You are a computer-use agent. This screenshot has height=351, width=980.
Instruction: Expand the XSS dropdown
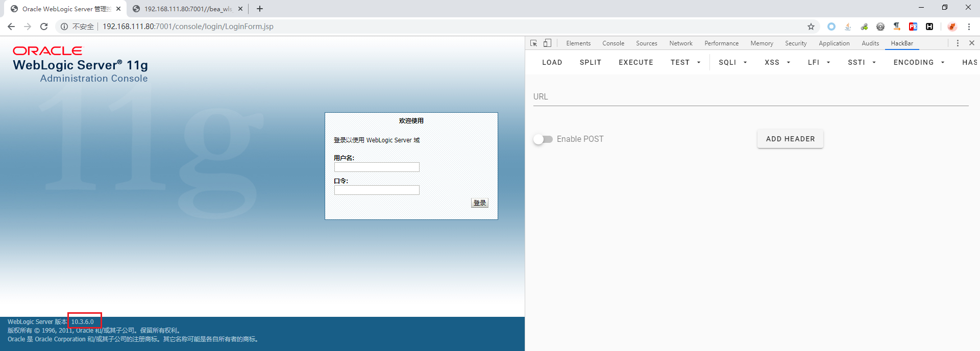click(777, 62)
